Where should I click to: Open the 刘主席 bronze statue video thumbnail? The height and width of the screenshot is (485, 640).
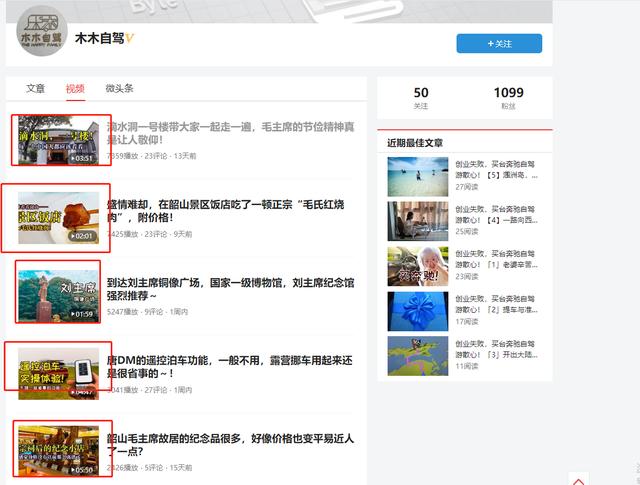pos(58,292)
